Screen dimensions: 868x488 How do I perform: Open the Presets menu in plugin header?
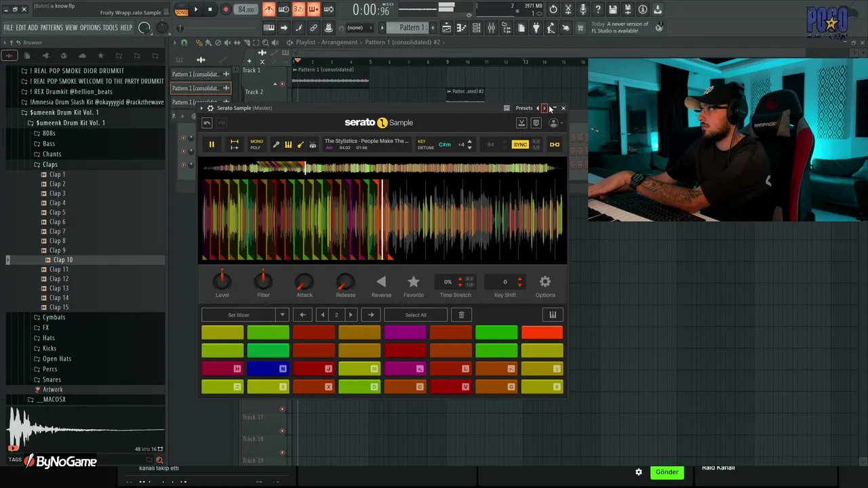524,108
